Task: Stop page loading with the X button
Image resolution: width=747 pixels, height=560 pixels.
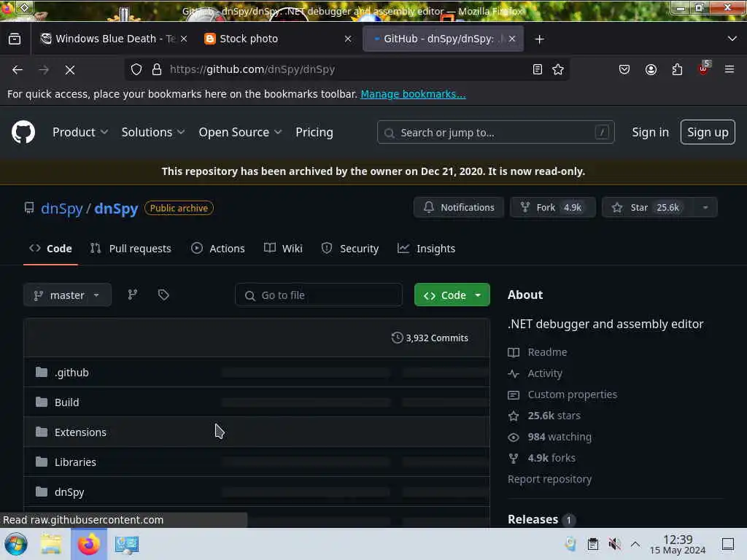Action: pyautogui.click(x=70, y=70)
